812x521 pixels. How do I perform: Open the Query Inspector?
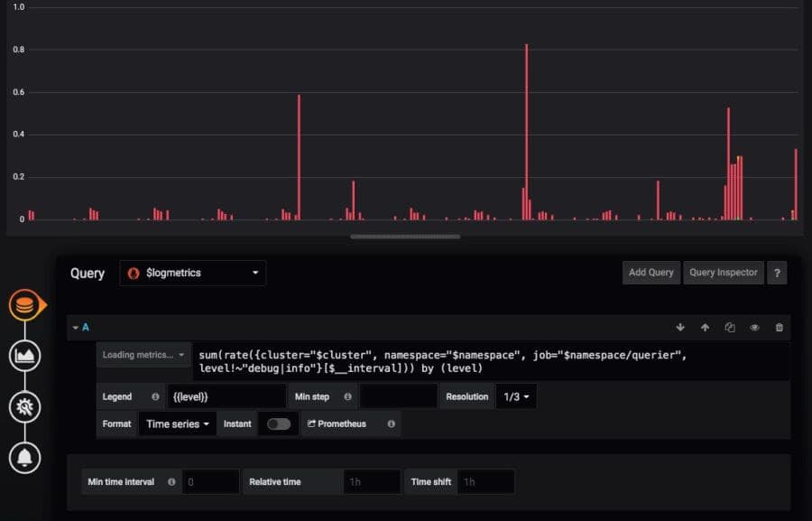tap(724, 273)
